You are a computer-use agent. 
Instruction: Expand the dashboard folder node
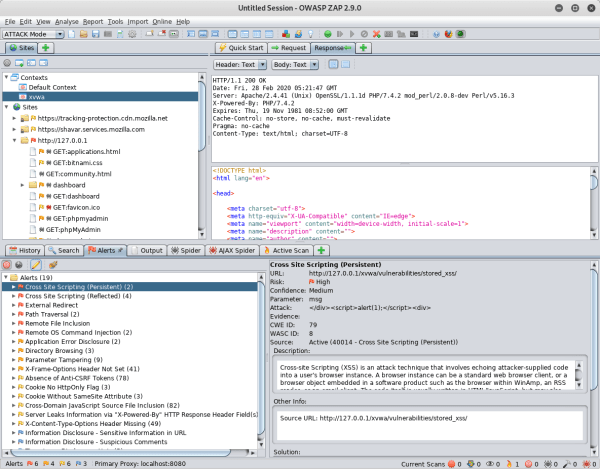[23, 185]
